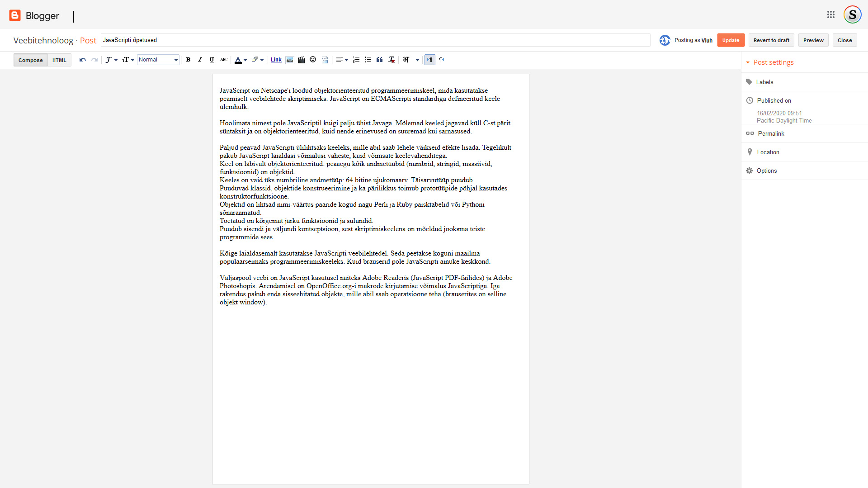The image size is (868, 488).
Task: Click the undo arrow icon
Action: [x=82, y=60]
